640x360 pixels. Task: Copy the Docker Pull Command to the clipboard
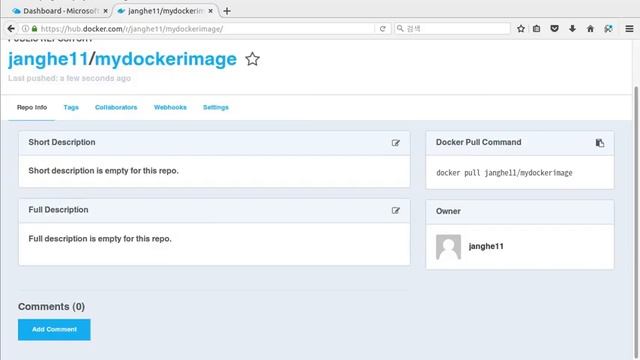coord(600,143)
